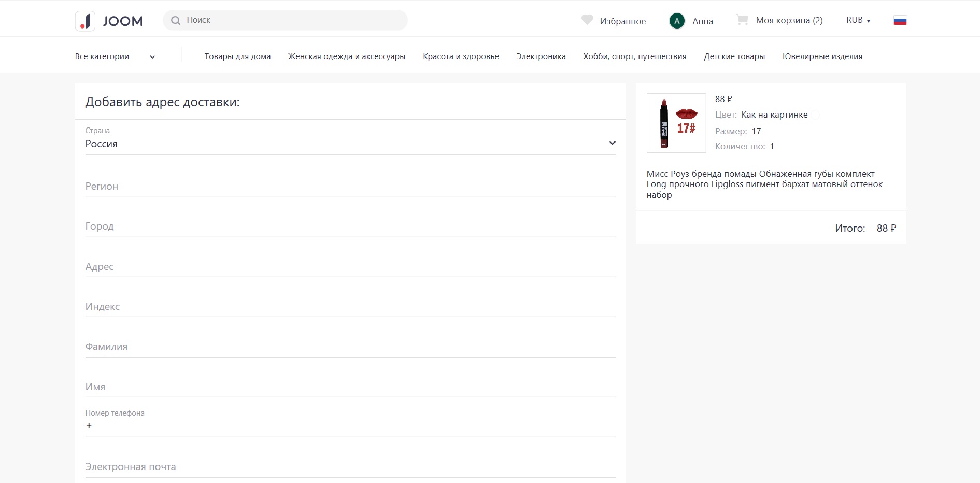Screen dimensions: 980x483
Task: Click the search magnifier icon
Action: (x=176, y=20)
